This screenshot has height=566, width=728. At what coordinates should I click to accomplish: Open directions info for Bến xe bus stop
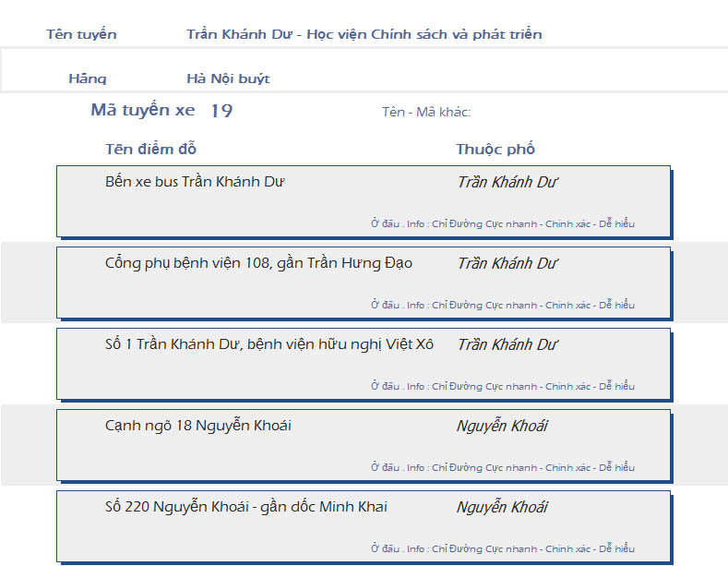pos(503,223)
